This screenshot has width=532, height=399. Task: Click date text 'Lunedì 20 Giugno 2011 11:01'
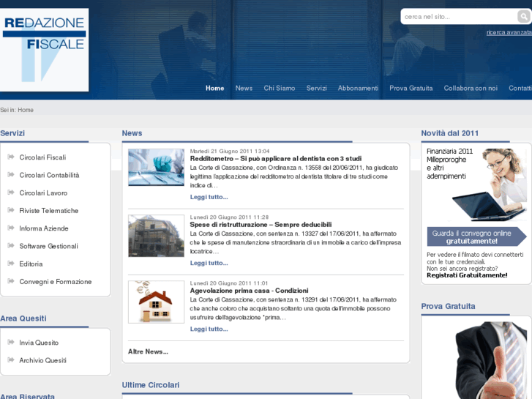pyautogui.click(x=228, y=283)
